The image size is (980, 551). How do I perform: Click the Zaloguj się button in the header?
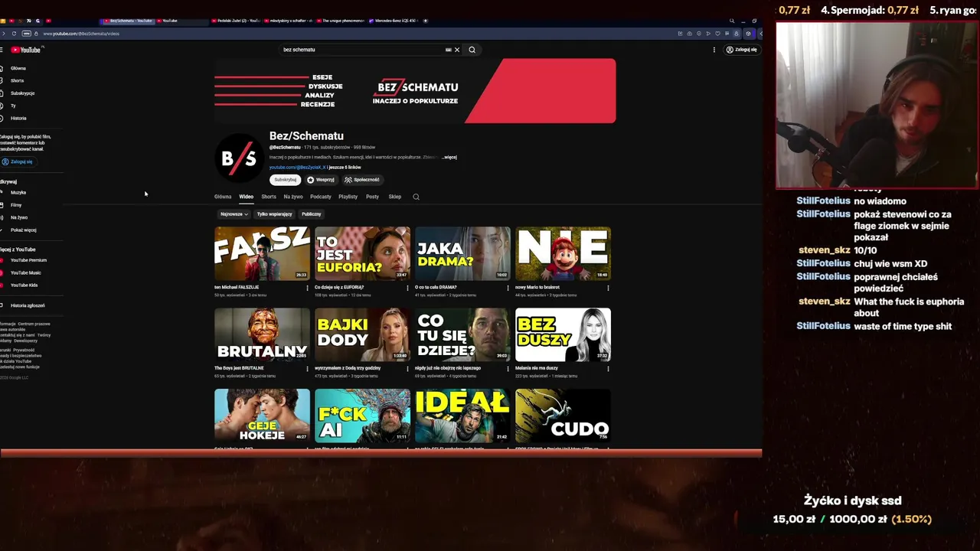click(x=742, y=50)
